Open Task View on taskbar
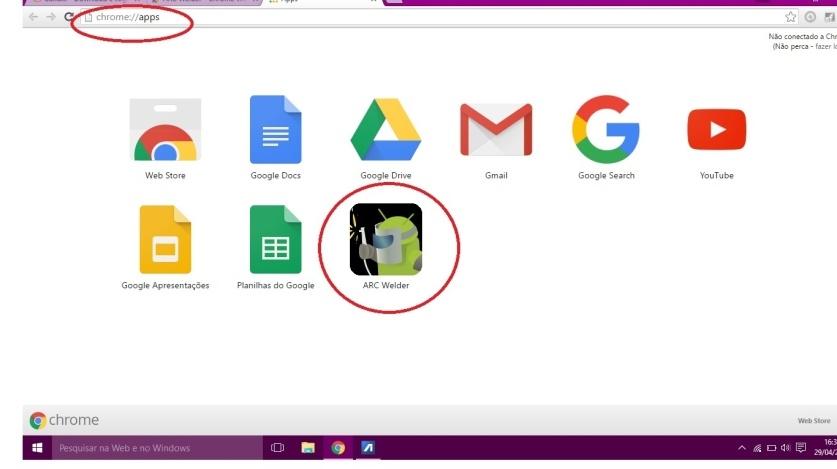Image resolution: width=837 pixels, height=469 pixels. pos(278,448)
